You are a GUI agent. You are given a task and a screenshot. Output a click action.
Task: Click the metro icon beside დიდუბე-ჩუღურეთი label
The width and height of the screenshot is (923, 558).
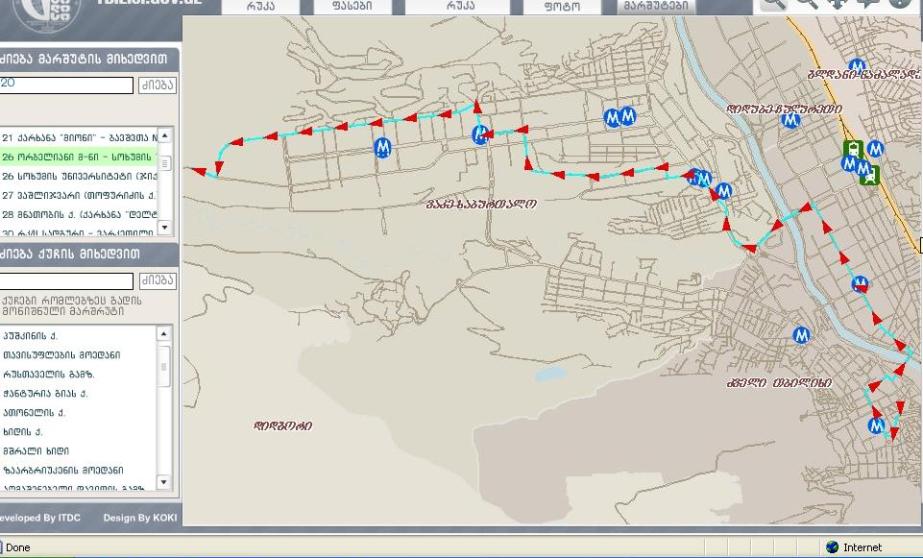click(x=791, y=120)
